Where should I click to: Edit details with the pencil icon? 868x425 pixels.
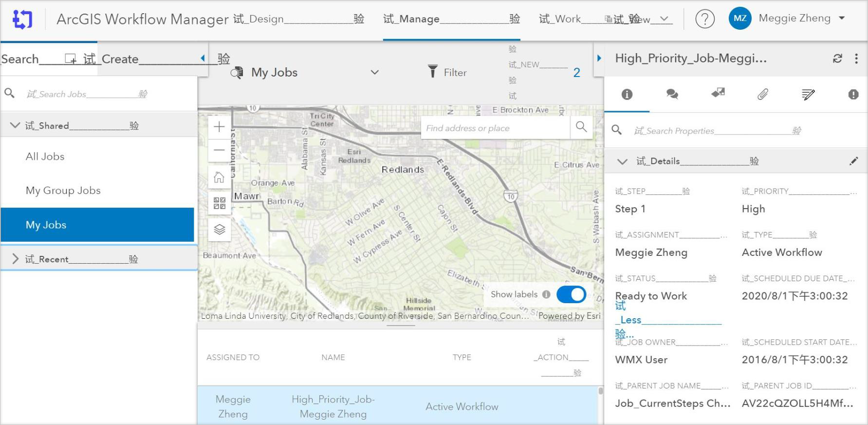pyautogui.click(x=854, y=161)
